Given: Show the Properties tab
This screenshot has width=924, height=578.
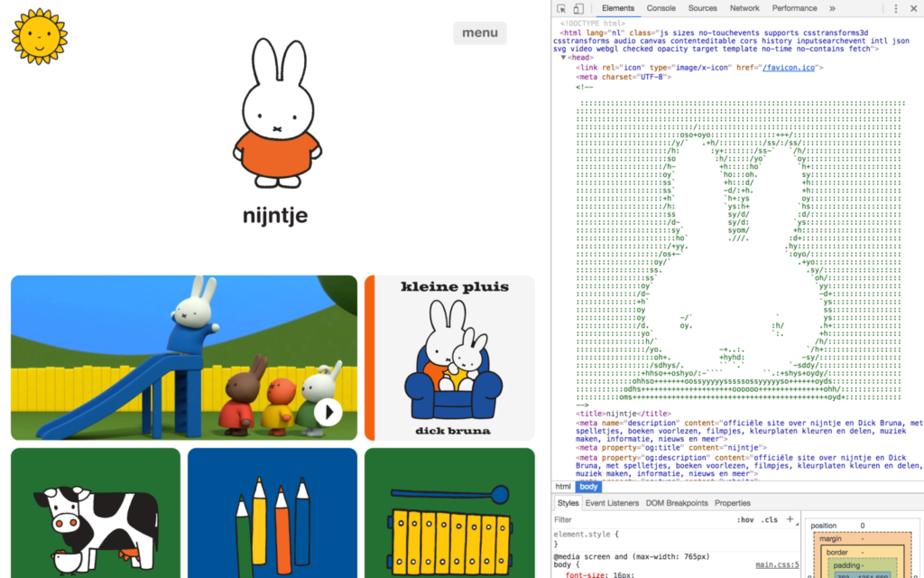Looking at the screenshot, I should tap(733, 503).
